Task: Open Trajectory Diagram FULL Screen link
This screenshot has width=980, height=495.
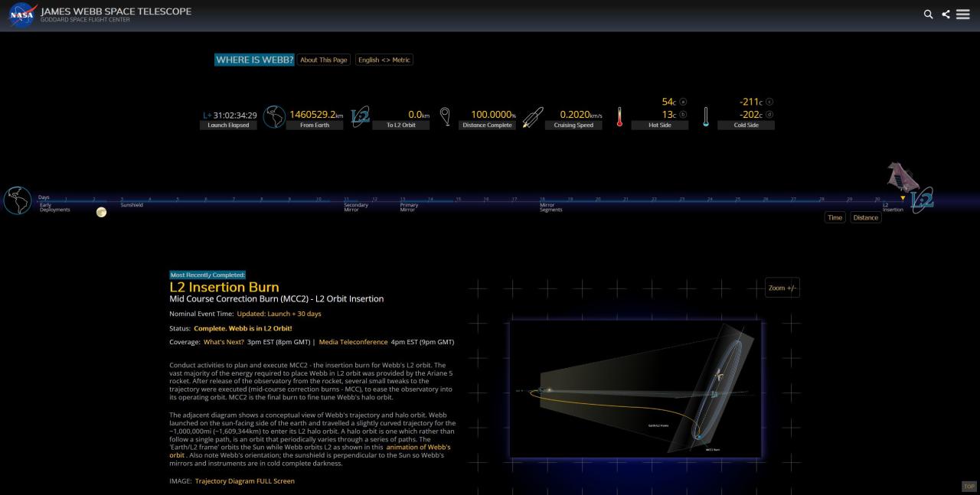Action: 244,481
